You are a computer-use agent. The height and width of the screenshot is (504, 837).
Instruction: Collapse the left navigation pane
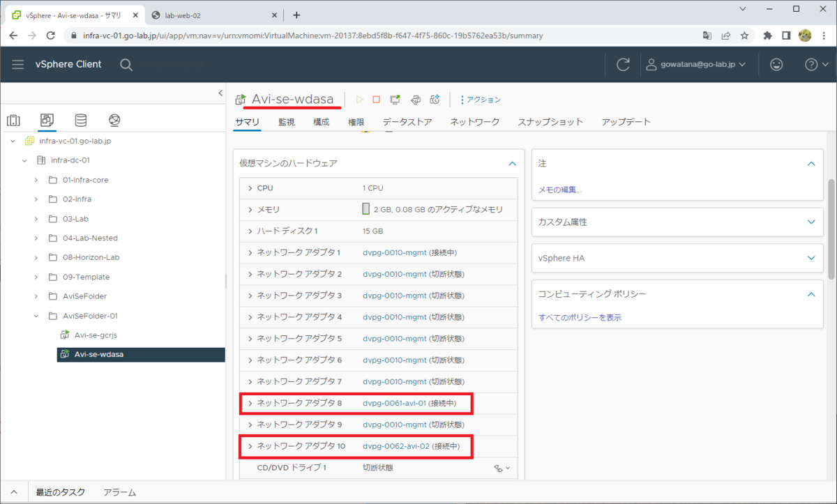pyautogui.click(x=220, y=92)
